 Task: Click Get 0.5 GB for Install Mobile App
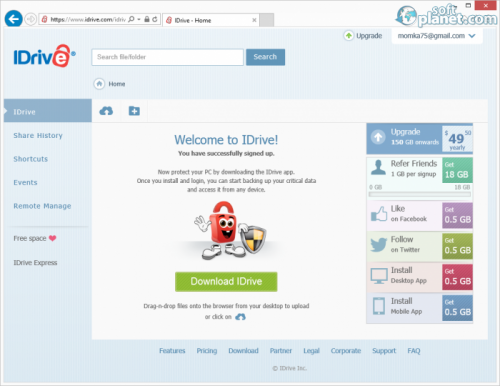[457, 308]
